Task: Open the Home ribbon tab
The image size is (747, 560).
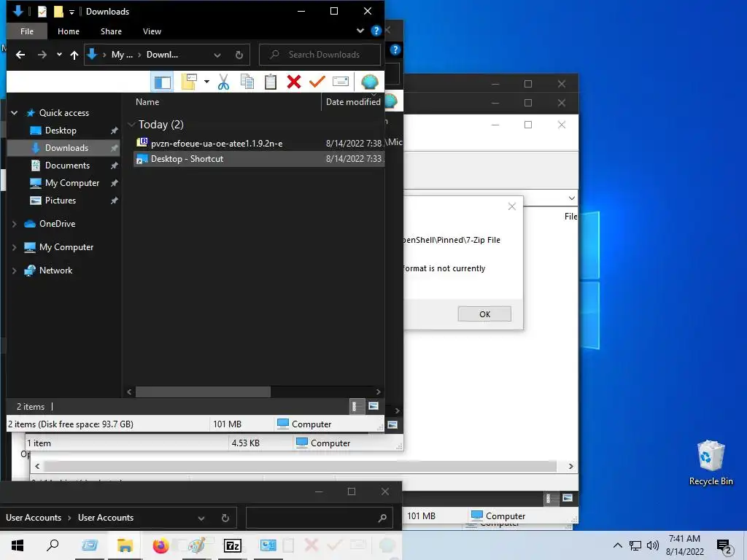Action: coord(68,31)
